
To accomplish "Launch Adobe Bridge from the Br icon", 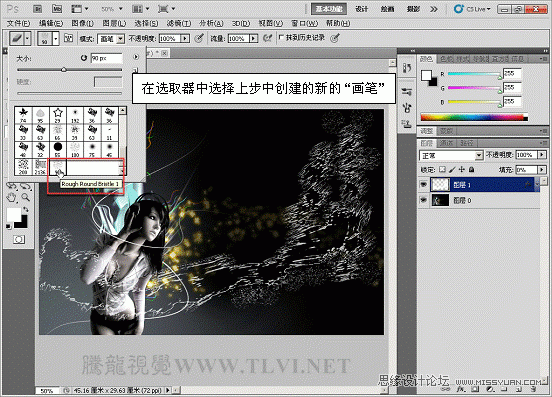I will tap(38, 9).
